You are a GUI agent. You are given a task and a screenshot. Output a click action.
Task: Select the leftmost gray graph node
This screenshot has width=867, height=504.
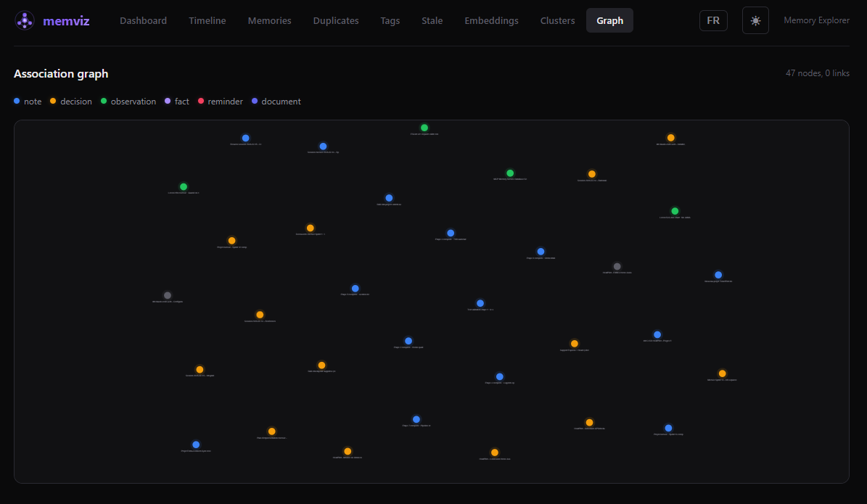pyautogui.click(x=168, y=296)
